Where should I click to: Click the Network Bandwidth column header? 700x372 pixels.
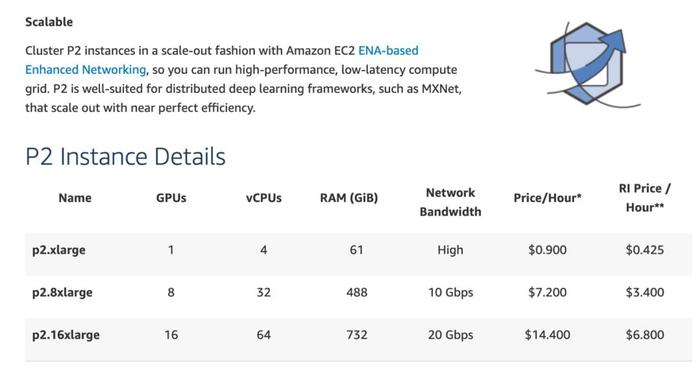click(450, 202)
